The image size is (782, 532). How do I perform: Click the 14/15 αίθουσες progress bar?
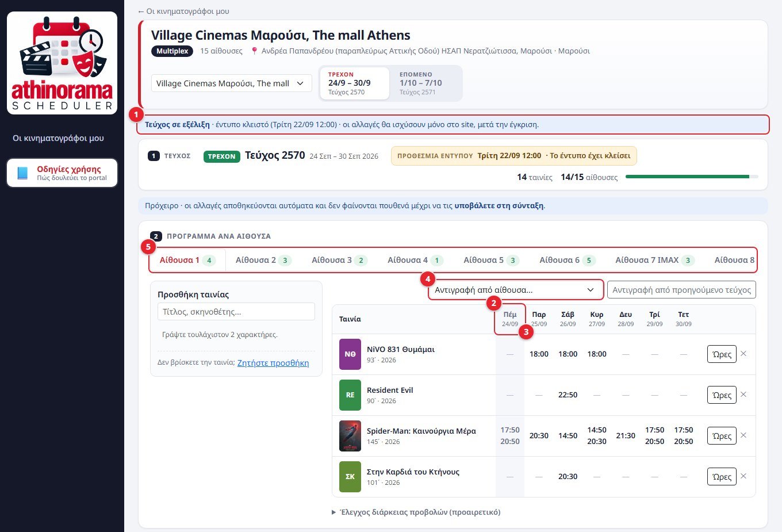tap(692, 177)
